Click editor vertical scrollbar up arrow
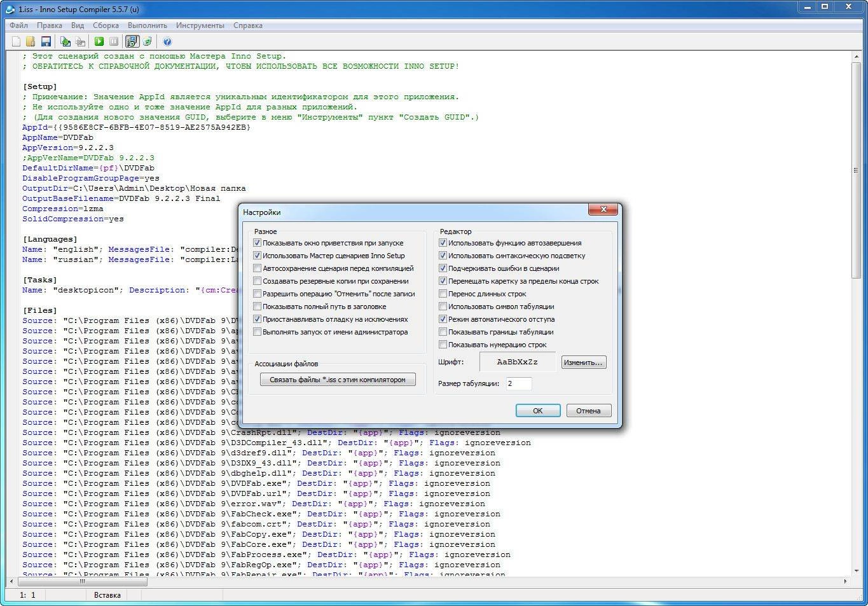 (x=856, y=57)
